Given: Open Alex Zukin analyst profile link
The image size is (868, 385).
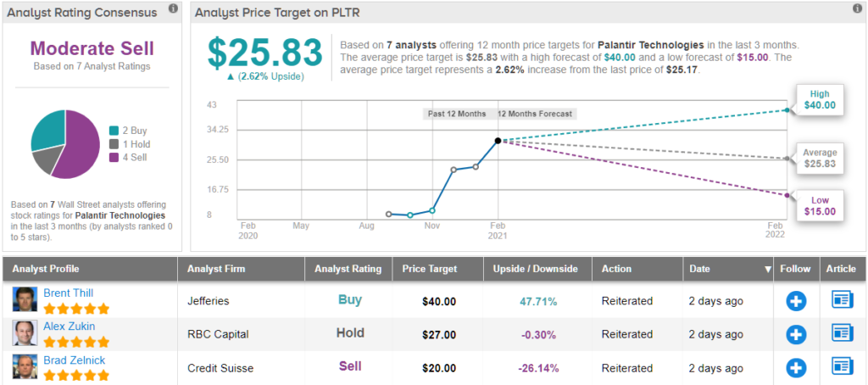Looking at the screenshot, I should coord(69,326).
